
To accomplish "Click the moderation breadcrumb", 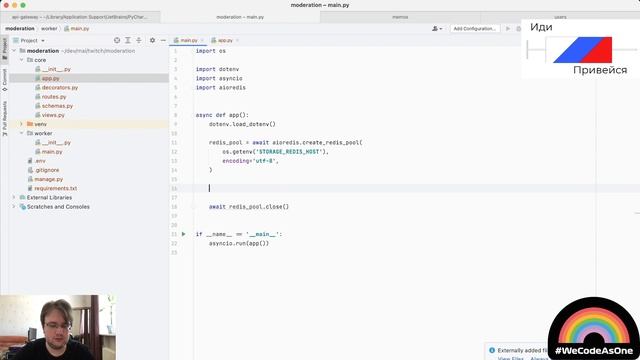I will click(x=20, y=29).
